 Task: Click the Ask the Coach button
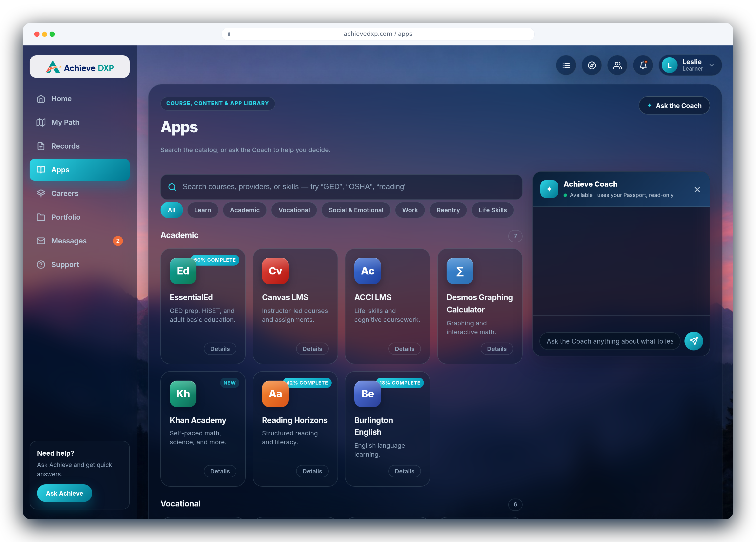674,106
